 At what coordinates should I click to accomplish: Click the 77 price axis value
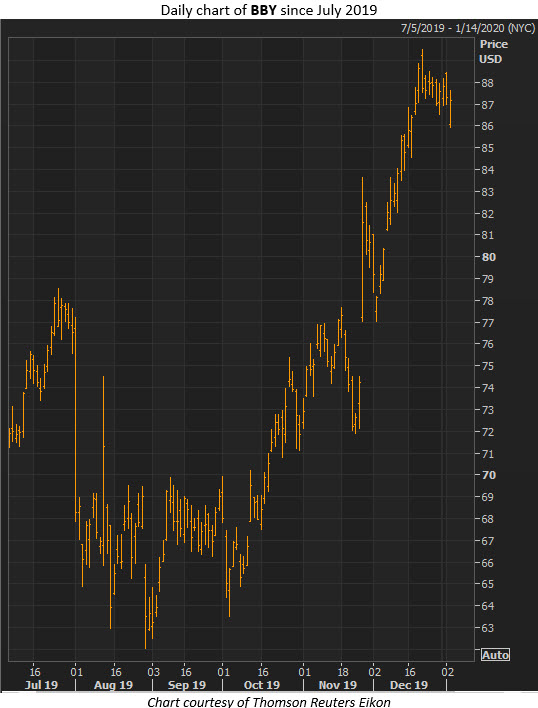click(488, 323)
